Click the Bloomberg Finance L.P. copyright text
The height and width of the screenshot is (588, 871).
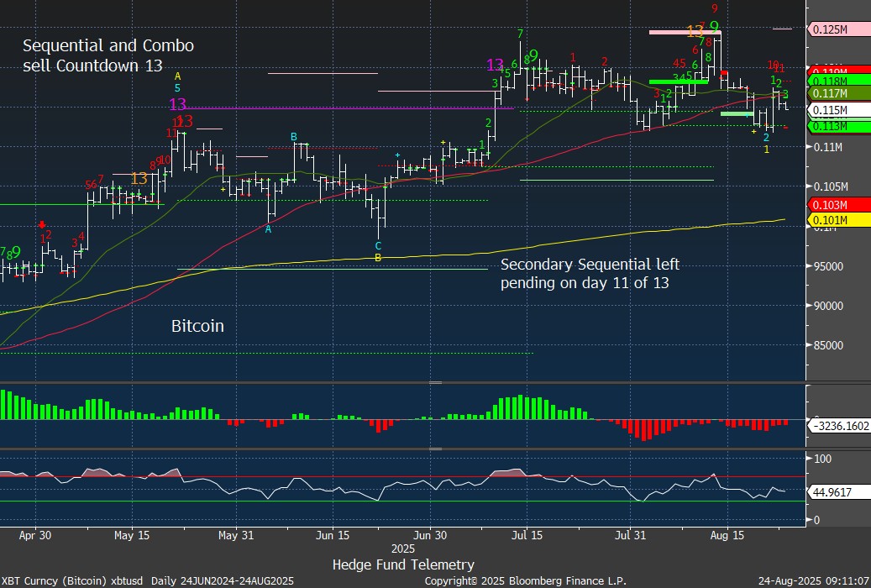pos(526,580)
